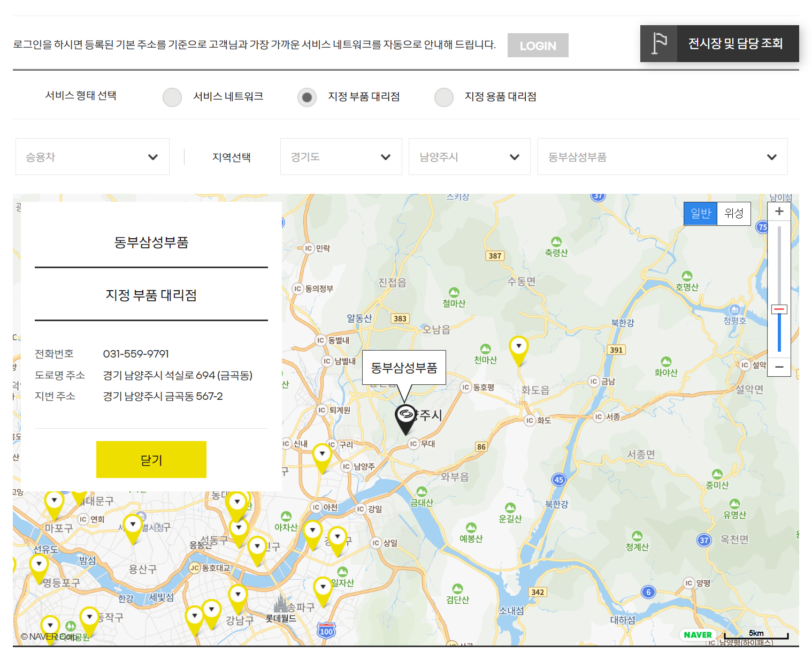Click the 동부삼성부품 tooltip label on the map
The width and height of the screenshot is (812, 660).
coord(404,367)
